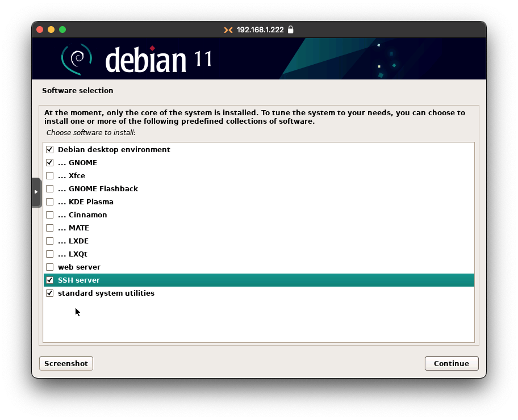The image size is (518, 420).
Task: Uncheck Debian desktop environment checkbox
Action: point(50,150)
